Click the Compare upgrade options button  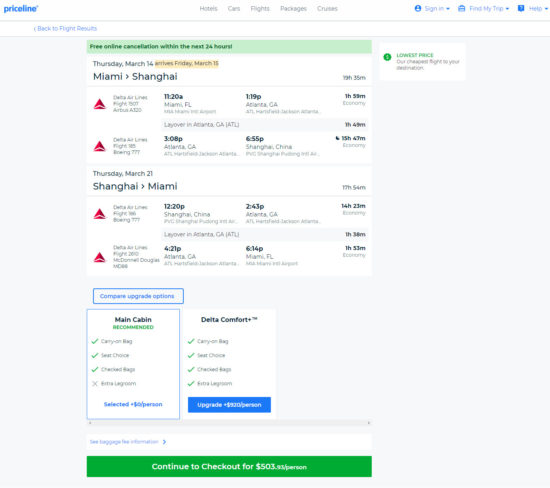click(x=138, y=296)
